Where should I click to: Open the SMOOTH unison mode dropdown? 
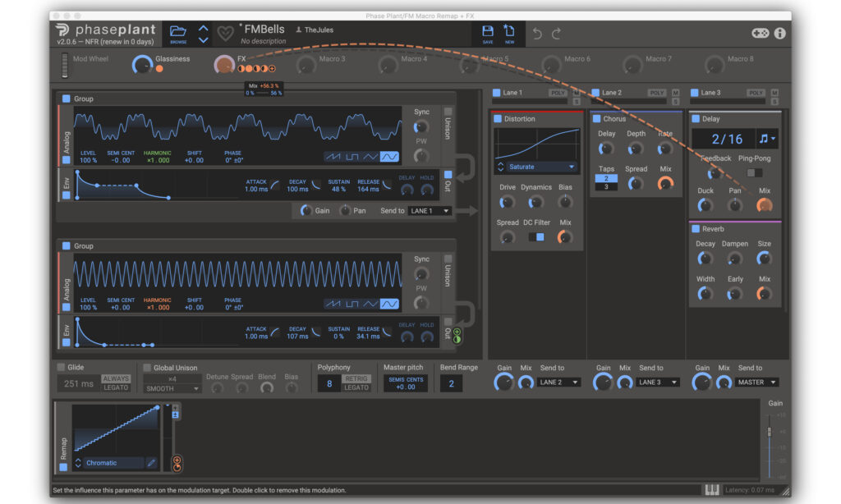point(172,388)
